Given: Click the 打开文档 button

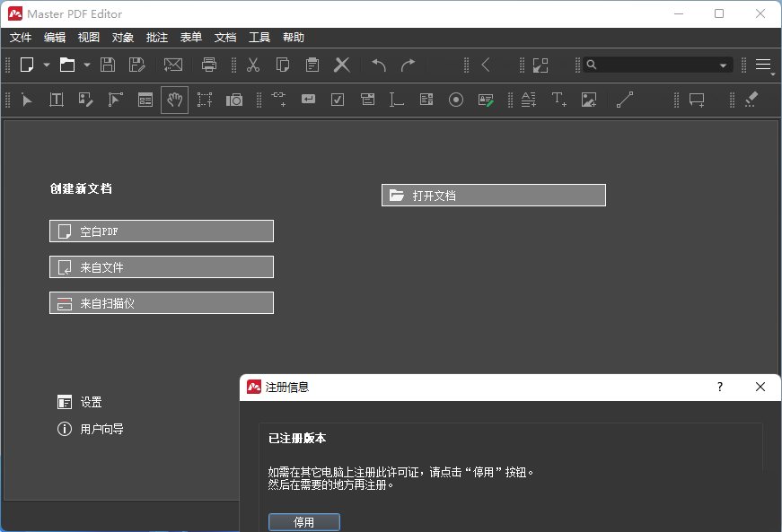Looking at the screenshot, I should (x=493, y=195).
